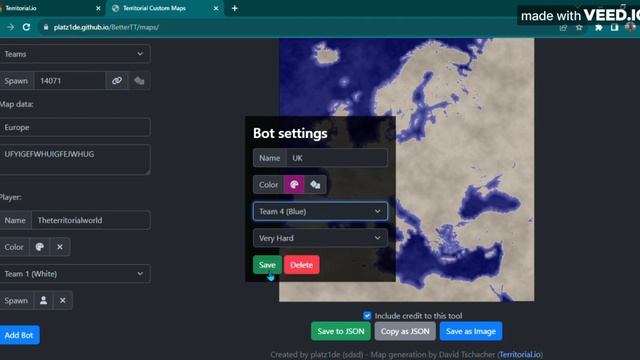The height and width of the screenshot is (360, 640).
Task: Bookmark this page with the star icon
Action: [x=579, y=28]
